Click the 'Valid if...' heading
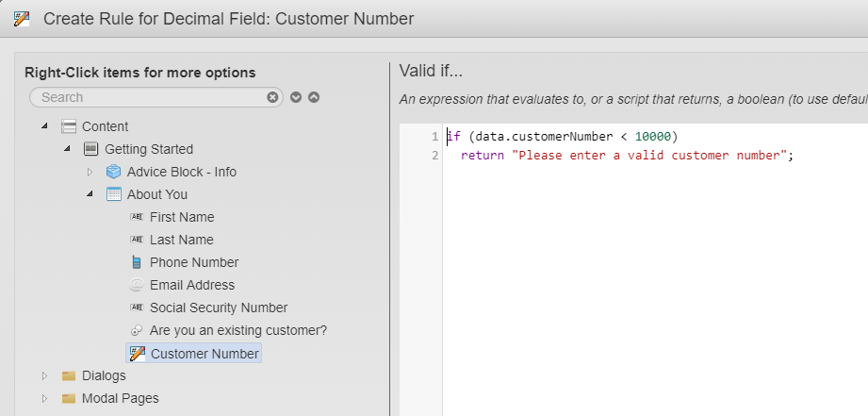Viewport: 868px width, 416px height. click(x=431, y=71)
